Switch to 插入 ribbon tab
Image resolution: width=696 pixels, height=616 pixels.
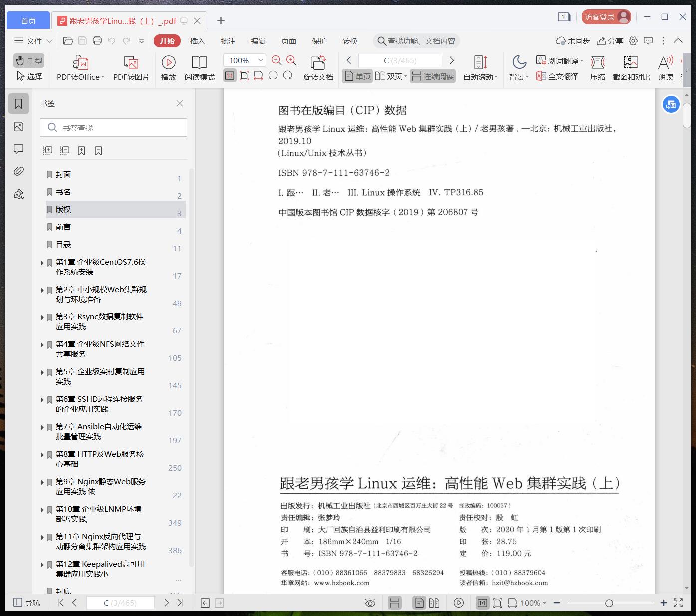tap(198, 41)
